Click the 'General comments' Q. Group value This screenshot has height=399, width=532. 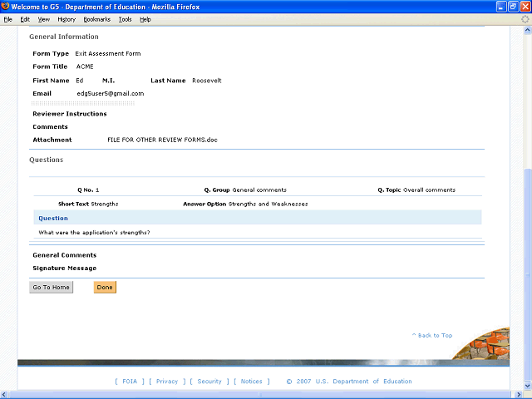pyautogui.click(x=259, y=190)
